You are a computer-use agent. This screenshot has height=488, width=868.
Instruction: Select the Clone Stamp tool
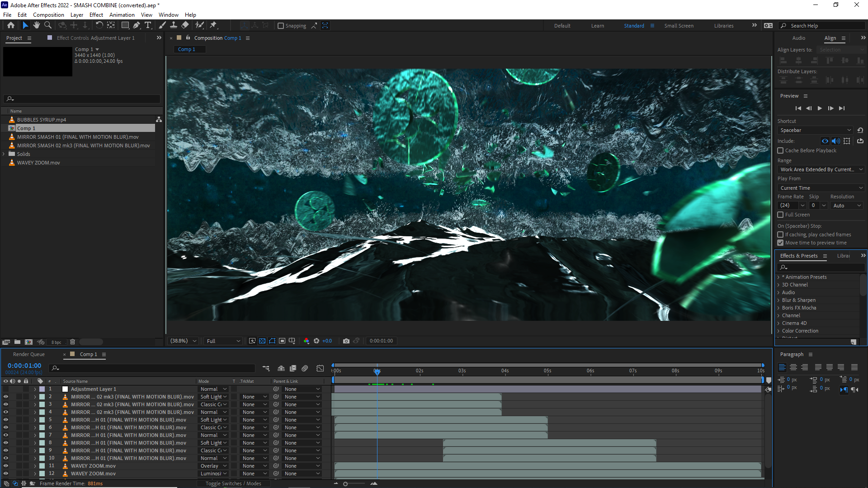174,25
